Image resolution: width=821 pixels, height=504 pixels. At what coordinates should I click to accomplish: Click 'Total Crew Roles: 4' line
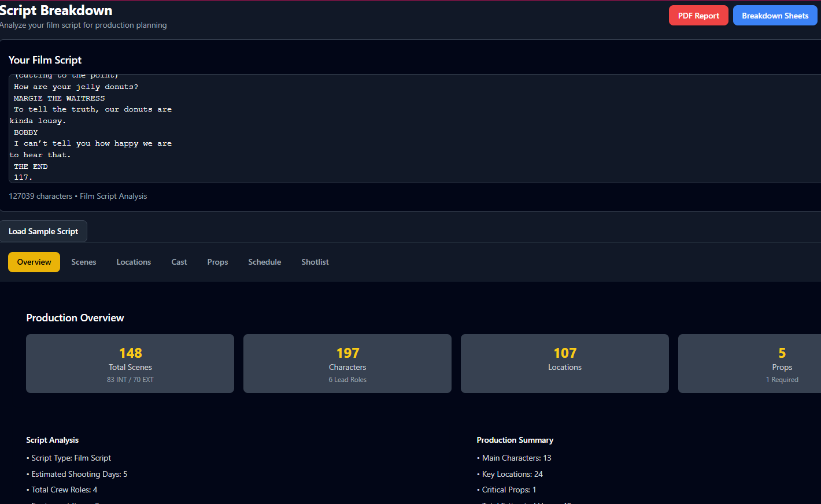point(62,490)
